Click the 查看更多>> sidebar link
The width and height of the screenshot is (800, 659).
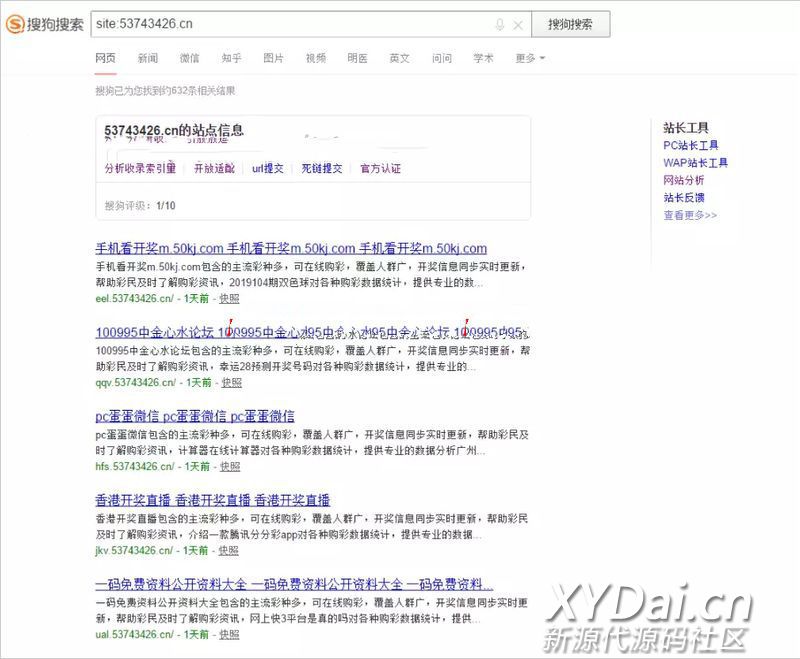click(x=690, y=215)
